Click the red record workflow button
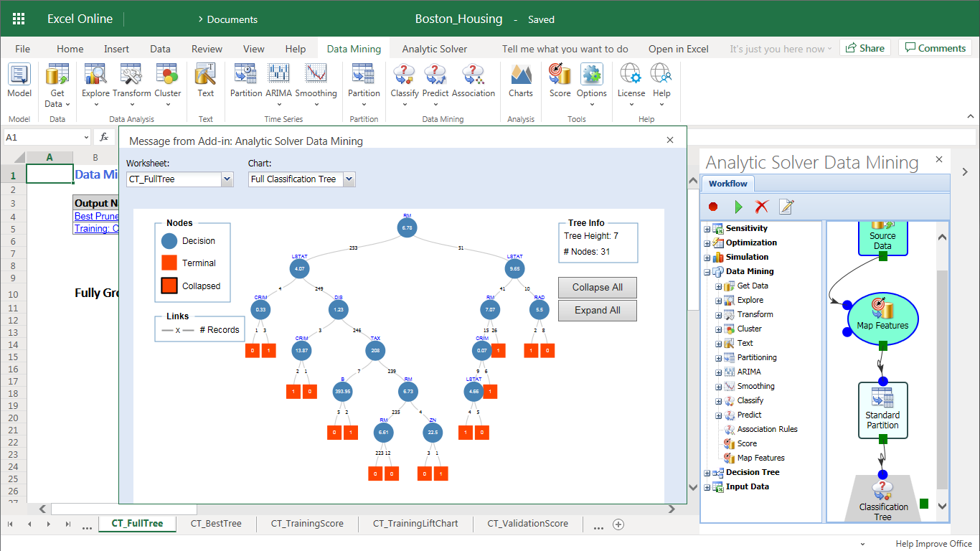The width and height of the screenshot is (980, 551). [x=713, y=207]
